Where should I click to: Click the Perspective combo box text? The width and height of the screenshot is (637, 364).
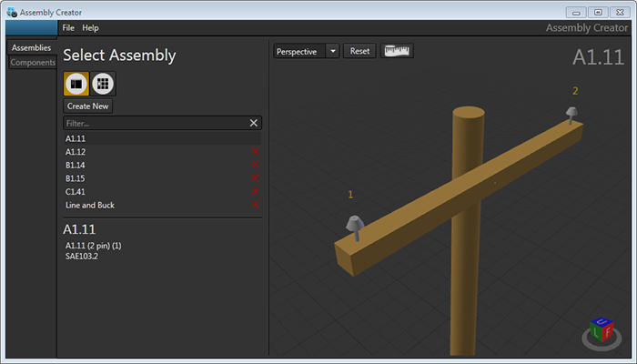click(298, 51)
